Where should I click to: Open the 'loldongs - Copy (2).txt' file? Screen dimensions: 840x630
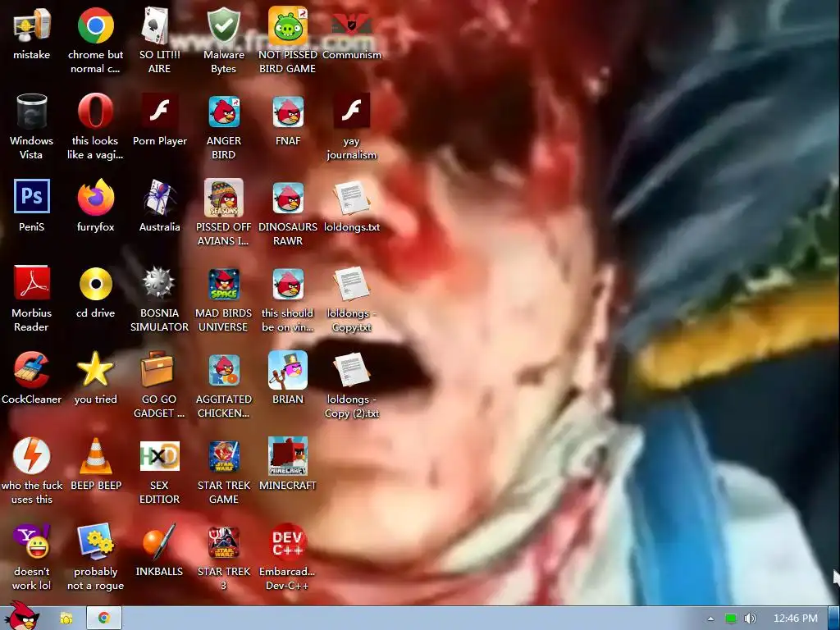point(351,370)
